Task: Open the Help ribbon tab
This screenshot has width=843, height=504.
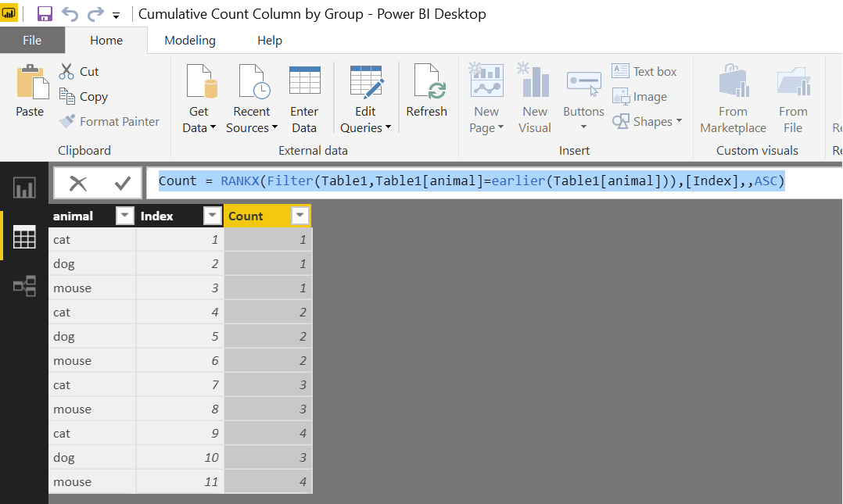Action: [269, 41]
